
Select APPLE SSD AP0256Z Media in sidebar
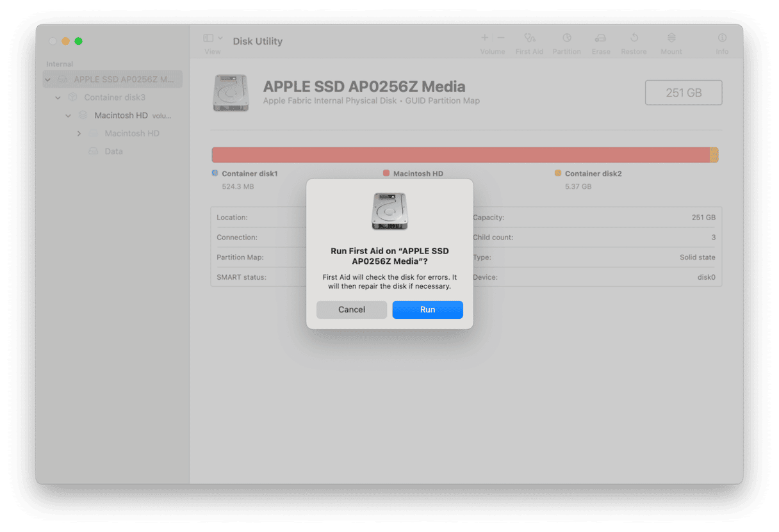[113, 79]
